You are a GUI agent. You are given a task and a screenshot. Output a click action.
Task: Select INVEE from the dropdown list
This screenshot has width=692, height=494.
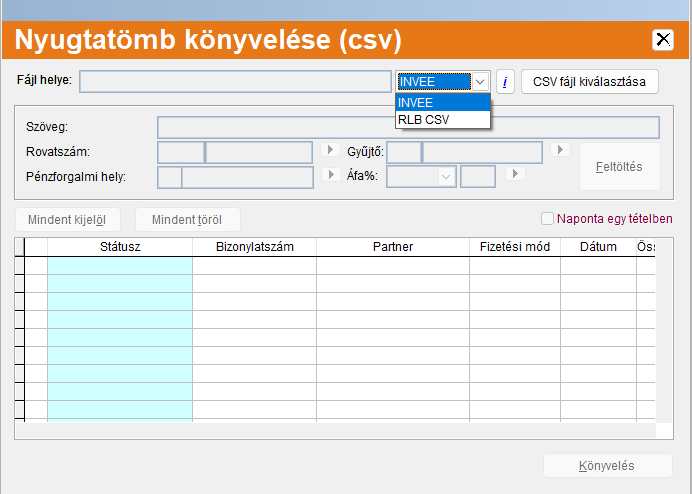pyautogui.click(x=443, y=102)
